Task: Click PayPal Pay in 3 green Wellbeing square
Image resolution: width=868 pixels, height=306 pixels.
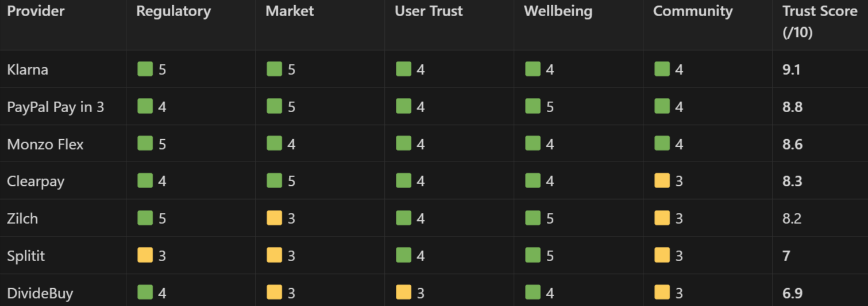Action: 533,107
